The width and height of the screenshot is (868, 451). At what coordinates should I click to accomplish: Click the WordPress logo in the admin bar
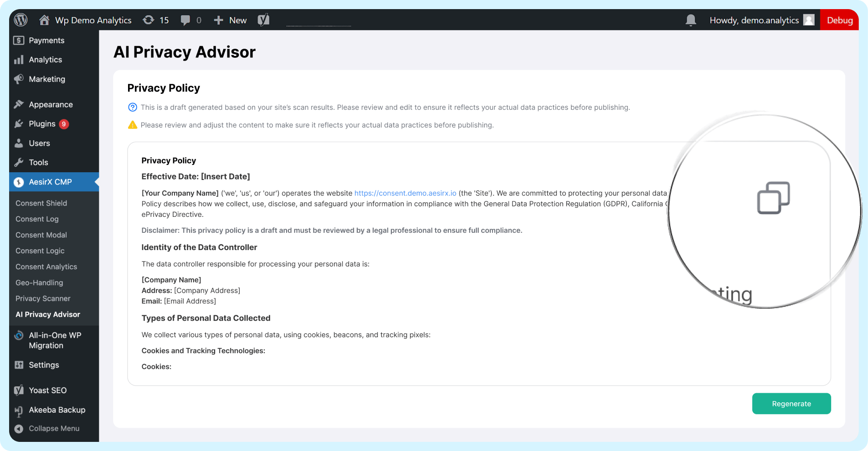[x=21, y=20]
